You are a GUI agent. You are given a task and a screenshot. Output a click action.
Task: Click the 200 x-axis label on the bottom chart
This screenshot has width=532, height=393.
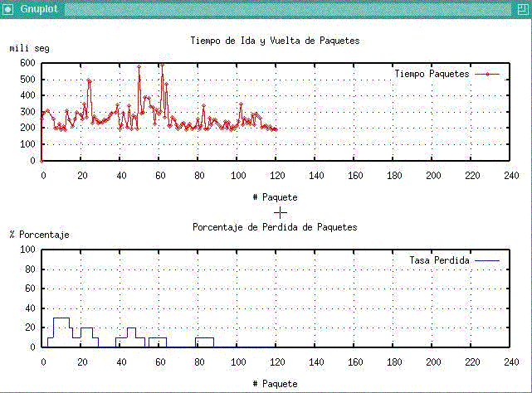pos(433,362)
